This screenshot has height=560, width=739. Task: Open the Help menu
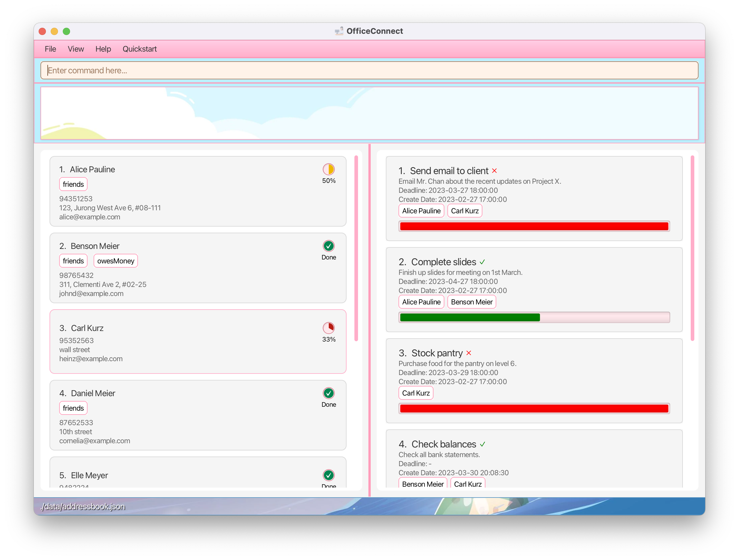pyautogui.click(x=103, y=49)
